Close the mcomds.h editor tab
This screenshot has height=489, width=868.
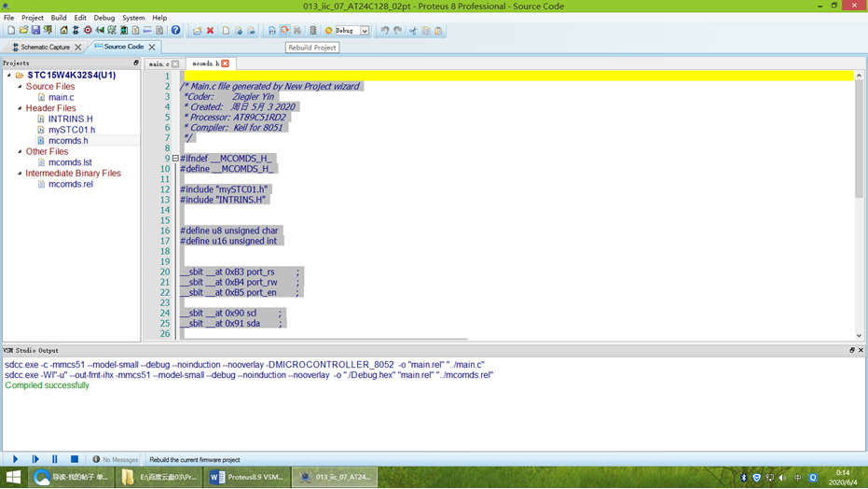tap(226, 63)
